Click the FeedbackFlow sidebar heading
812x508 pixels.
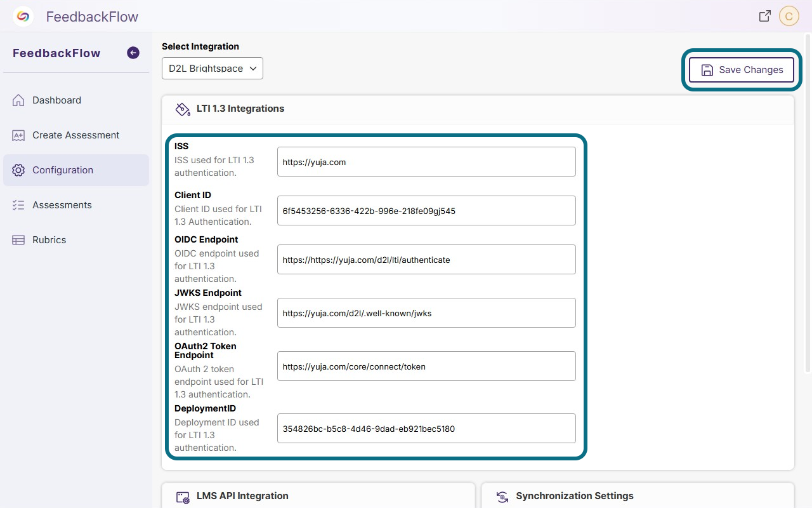56,53
